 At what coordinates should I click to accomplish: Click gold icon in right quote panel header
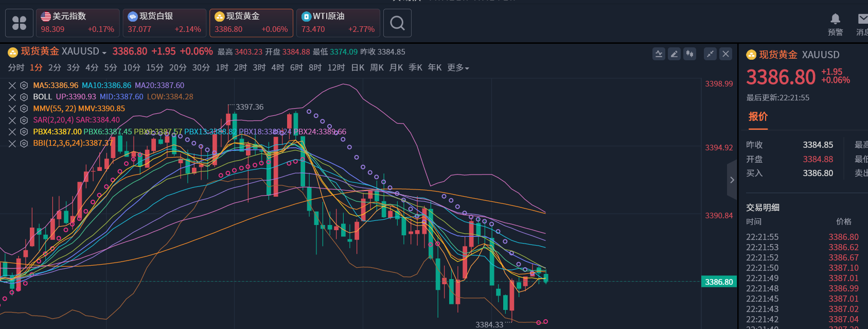pyautogui.click(x=751, y=55)
